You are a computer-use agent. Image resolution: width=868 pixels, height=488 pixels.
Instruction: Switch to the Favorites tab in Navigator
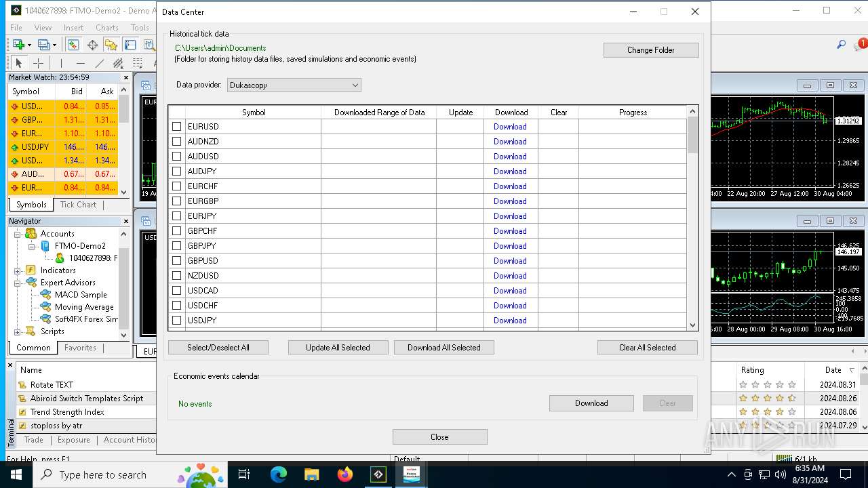point(80,348)
